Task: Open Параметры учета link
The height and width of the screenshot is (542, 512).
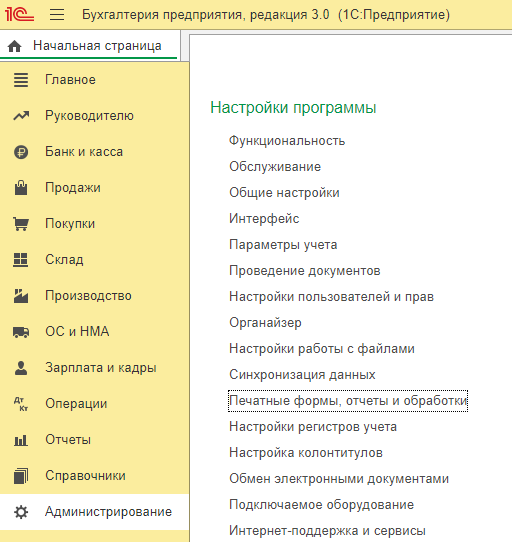Action: coord(283,245)
